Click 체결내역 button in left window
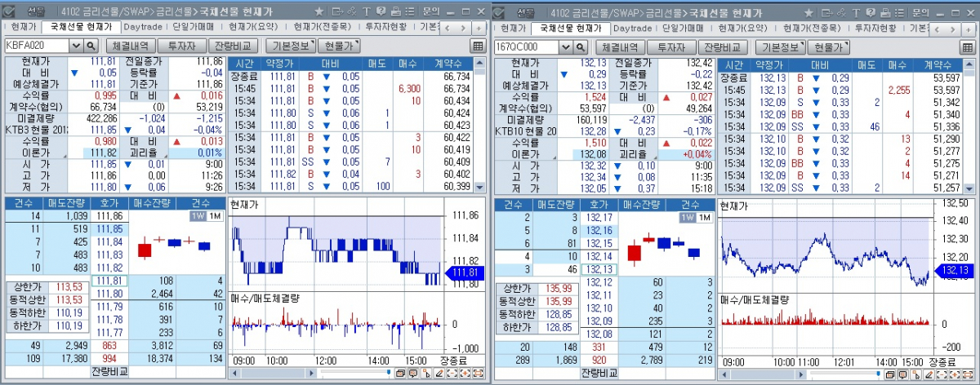 tap(131, 46)
